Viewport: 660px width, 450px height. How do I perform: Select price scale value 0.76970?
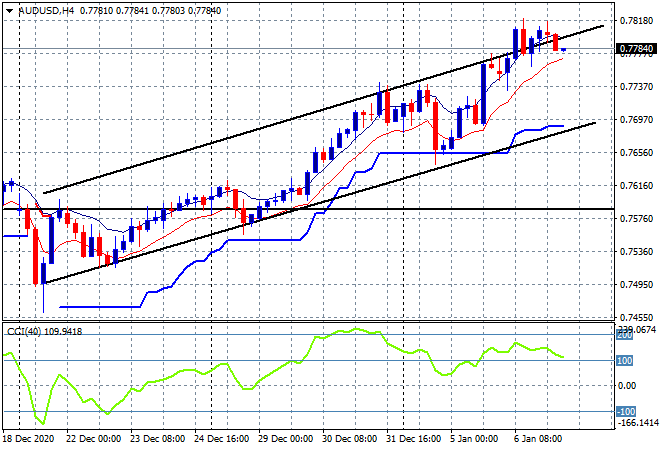click(636, 120)
